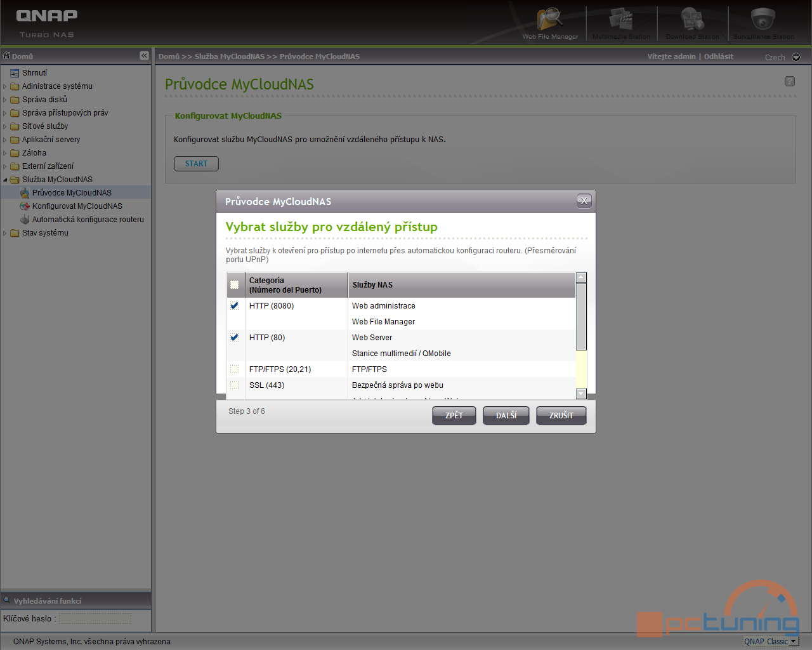The width and height of the screenshot is (812, 650).
Task: Click Web administrace table cell
Action: coord(384,306)
